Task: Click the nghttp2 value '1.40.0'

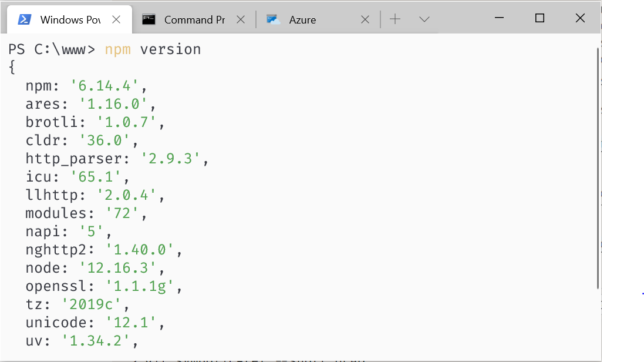Action: (x=139, y=249)
